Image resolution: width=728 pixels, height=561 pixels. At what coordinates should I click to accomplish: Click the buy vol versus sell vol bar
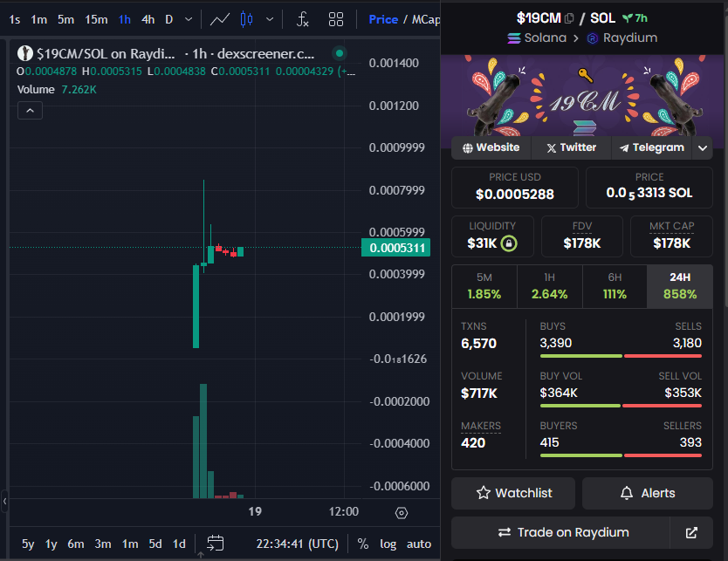coord(621,406)
